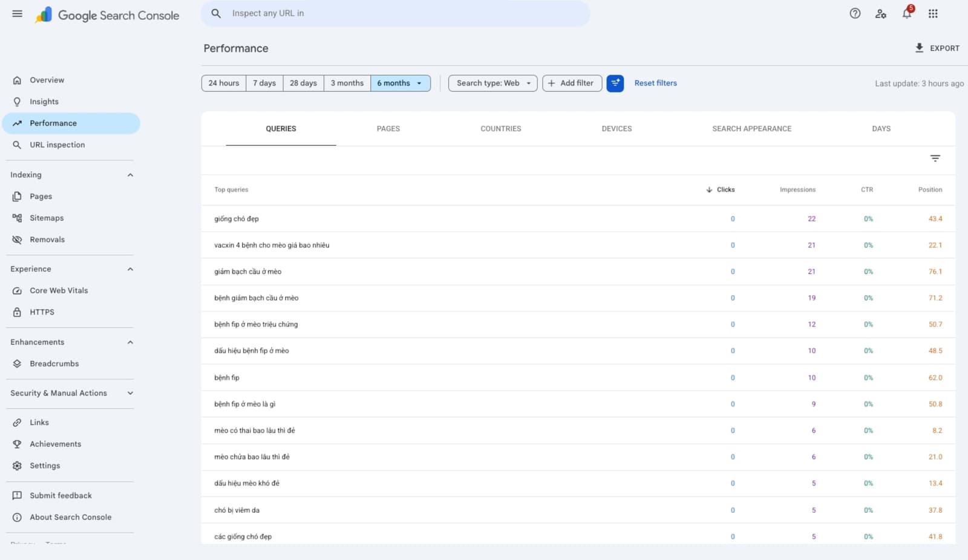The image size is (968, 560).
Task: Click the blue filter toggle icon
Action: pos(615,83)
